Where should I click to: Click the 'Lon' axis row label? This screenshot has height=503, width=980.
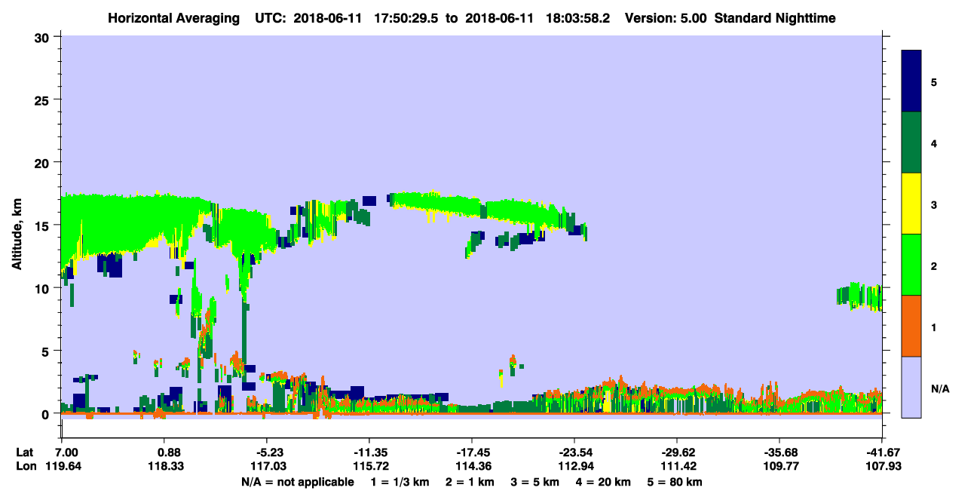point(25,466)
